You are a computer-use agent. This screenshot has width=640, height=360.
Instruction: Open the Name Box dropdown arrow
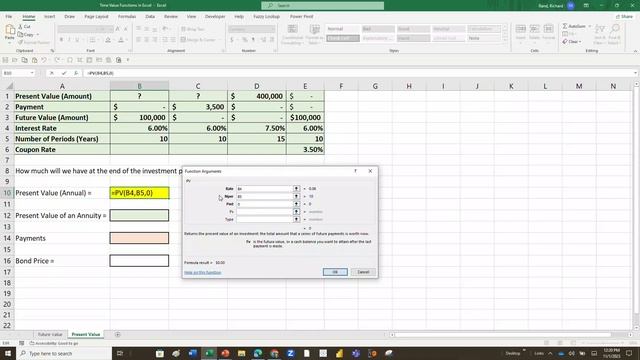coord(31,73)
